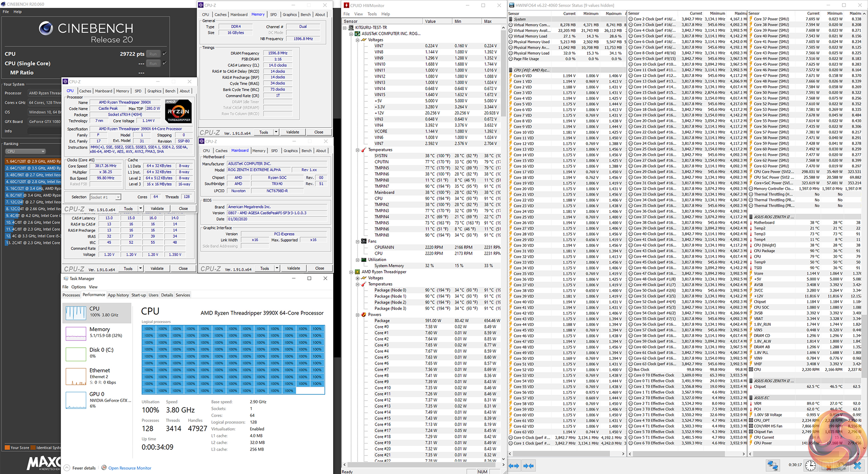The height and width of the screenshot is (474, 868).
Task: Open the CPU-Z Socket selection dropdown
Action: point(105,197)
